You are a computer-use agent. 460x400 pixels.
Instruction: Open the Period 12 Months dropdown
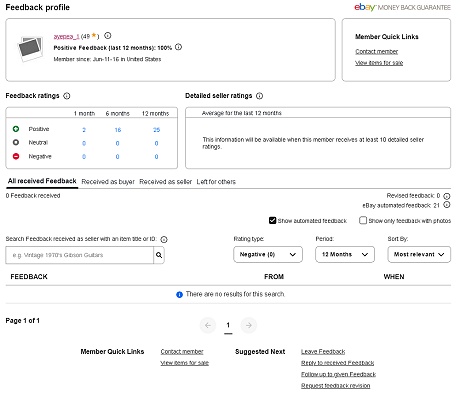(345, 255)
